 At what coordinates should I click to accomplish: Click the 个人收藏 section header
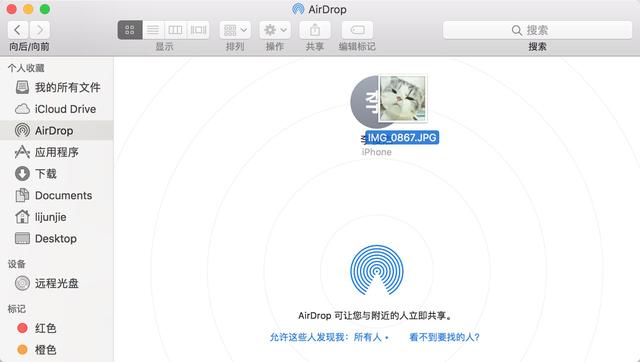coord(26,68)
